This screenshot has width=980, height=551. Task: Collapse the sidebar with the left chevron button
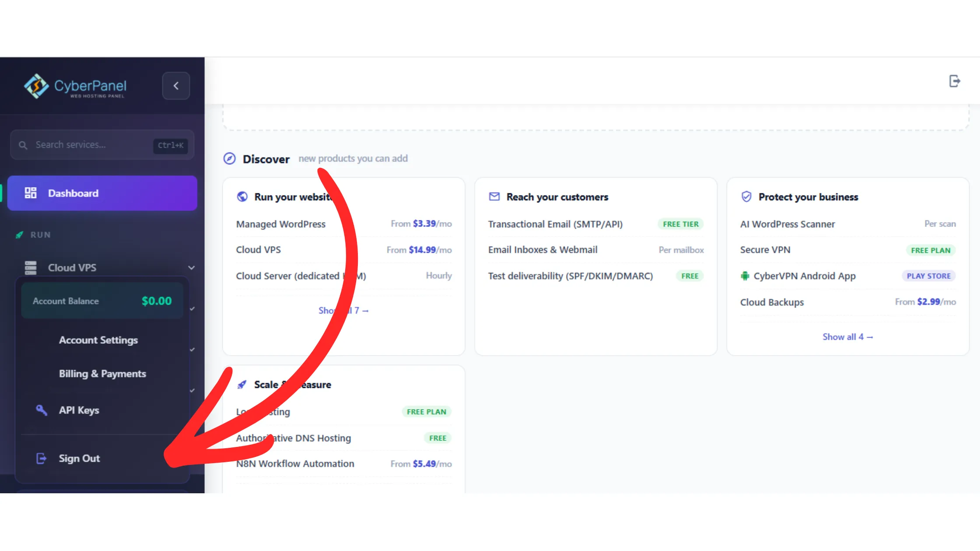[x=176, y=86]
